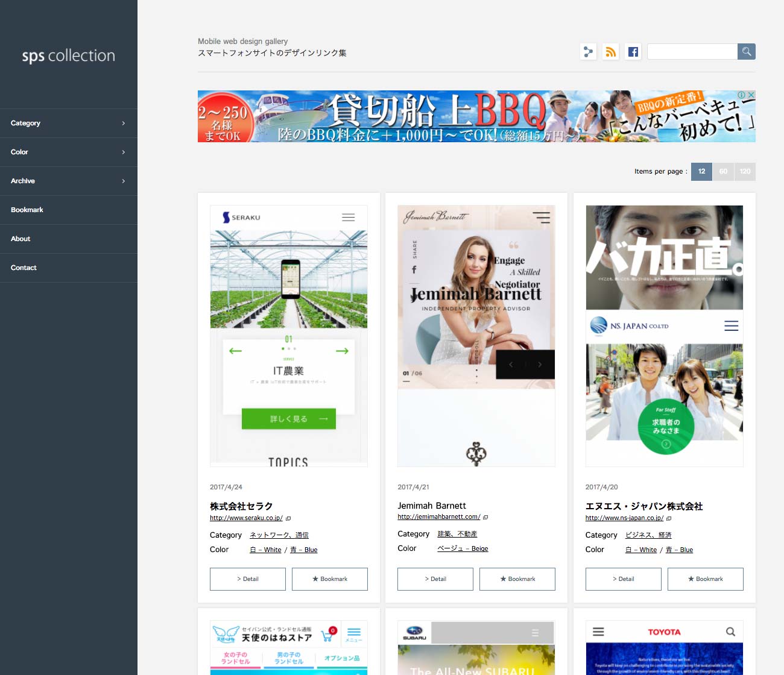Close the BBQ banner ad
Image resolution: width=784 pixels, height=675 pixels.
(751, 95)
